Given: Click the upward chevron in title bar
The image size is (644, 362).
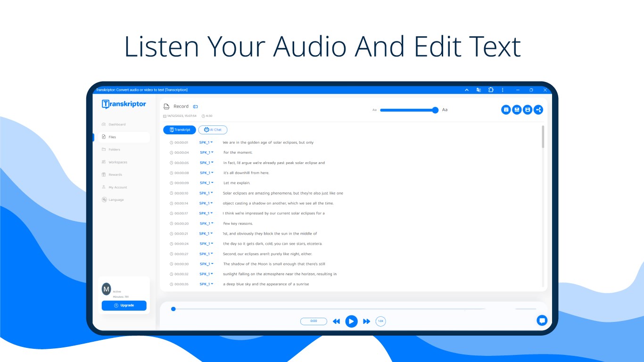Looking at the screenshot, I should click(x=467, y=90).
